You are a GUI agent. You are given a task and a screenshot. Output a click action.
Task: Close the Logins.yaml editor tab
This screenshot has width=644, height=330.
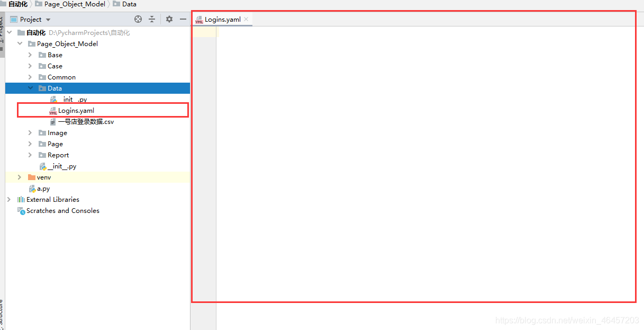(x=246, y=19)
